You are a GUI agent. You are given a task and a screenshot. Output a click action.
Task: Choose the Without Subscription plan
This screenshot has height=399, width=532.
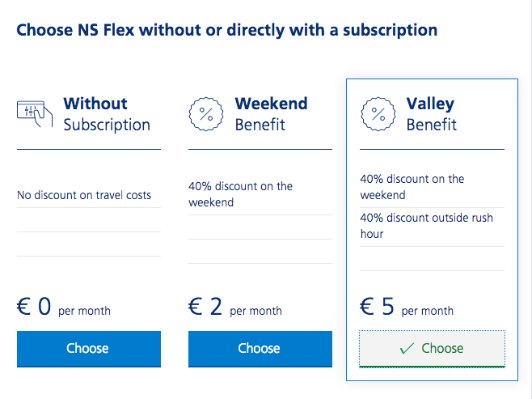tap(89, 349)
